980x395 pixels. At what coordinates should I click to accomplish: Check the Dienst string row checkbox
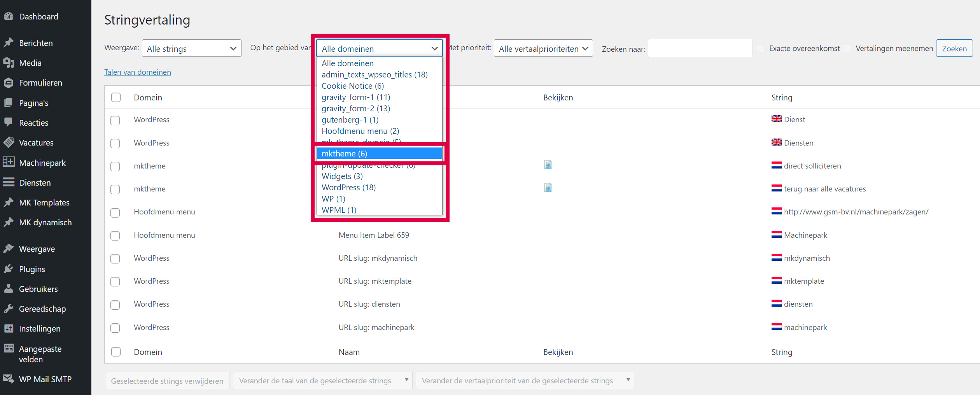coord(115,120)
